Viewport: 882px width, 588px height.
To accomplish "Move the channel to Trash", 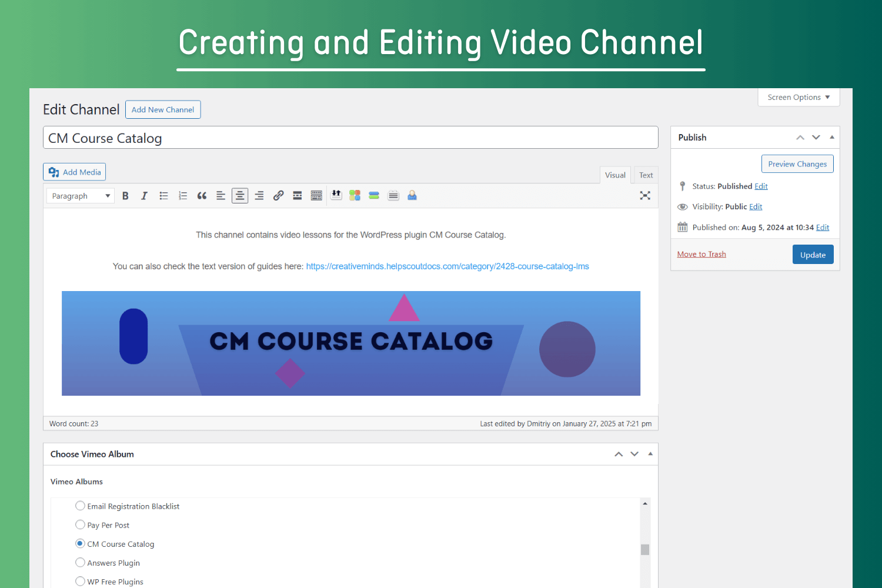I will (701, 254).
